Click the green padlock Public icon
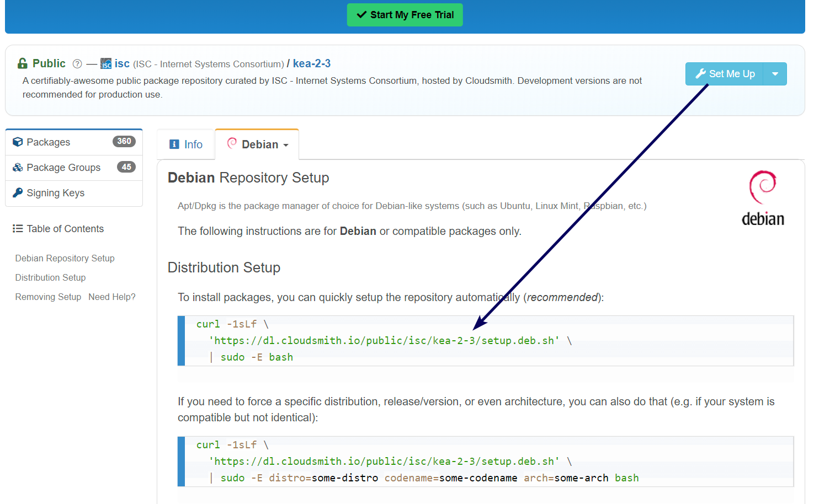This screenshot has width=835, height=504. (23, 63)
